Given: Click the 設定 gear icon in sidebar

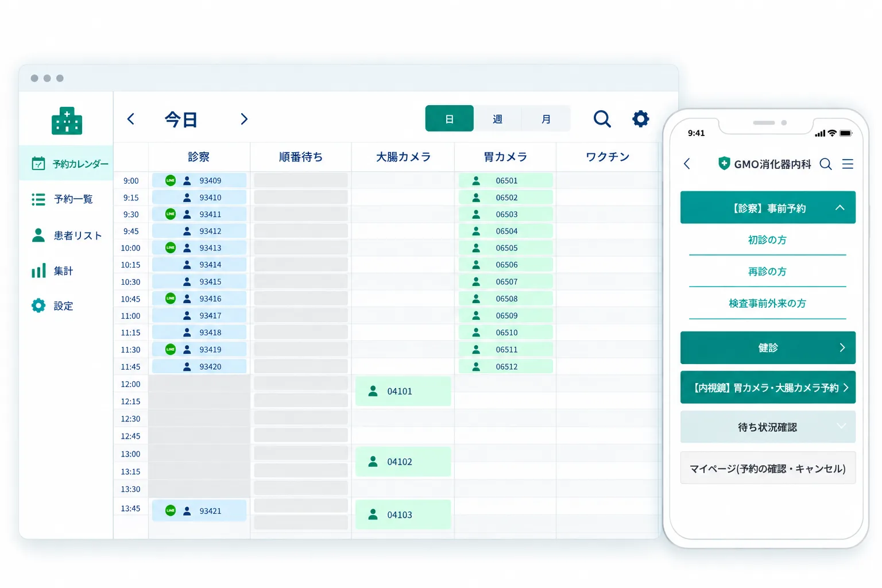Looking at the screenshot, I should click(38, 305).
